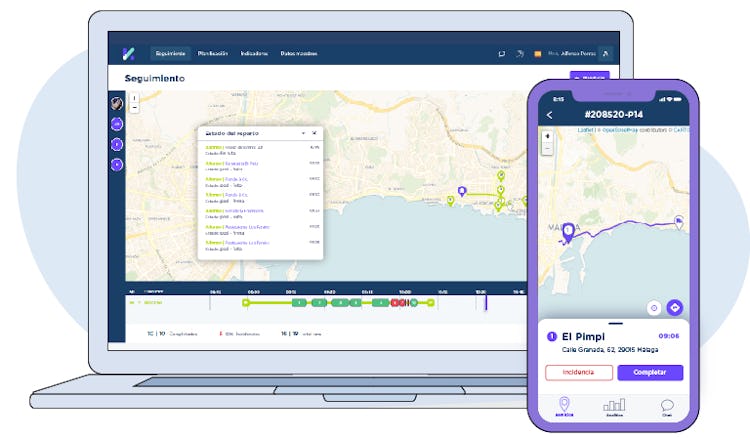
Task: Close the Estado del reparto panel
Action: 314,133
